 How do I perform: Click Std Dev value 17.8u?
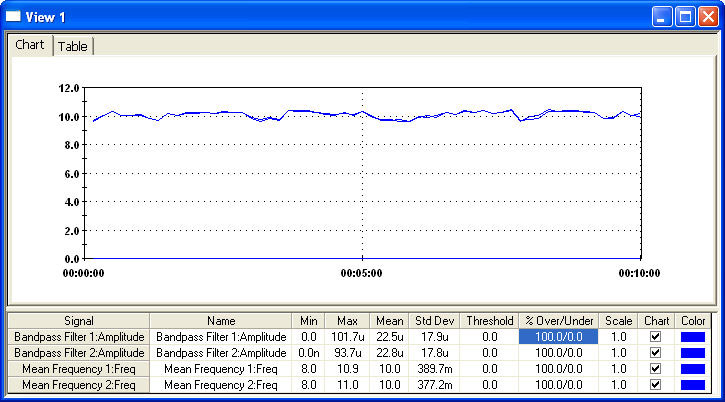pos(435,353)
